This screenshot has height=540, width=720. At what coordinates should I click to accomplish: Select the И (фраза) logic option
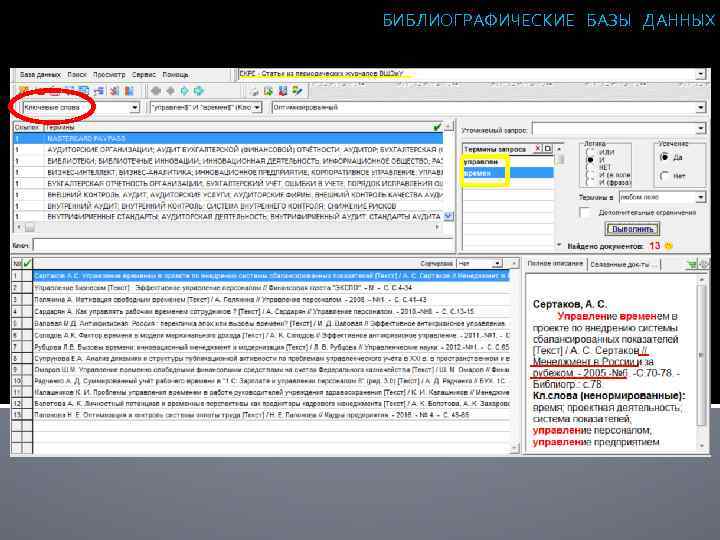point(591,182)
